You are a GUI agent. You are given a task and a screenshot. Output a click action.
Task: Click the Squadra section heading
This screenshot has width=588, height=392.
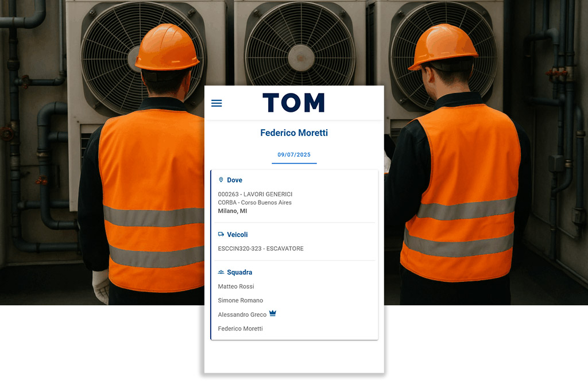click(239, 272)
